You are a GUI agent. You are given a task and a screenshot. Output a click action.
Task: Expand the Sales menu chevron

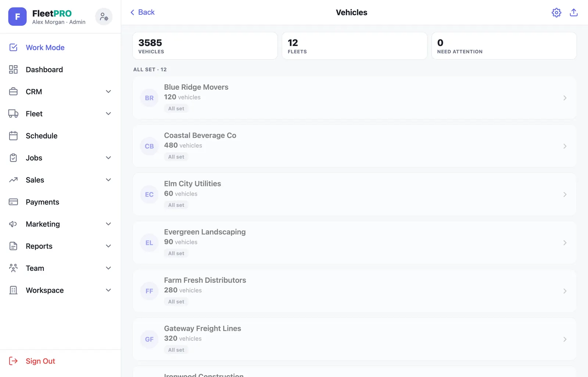pyautogui.click(x=108, y=180)
